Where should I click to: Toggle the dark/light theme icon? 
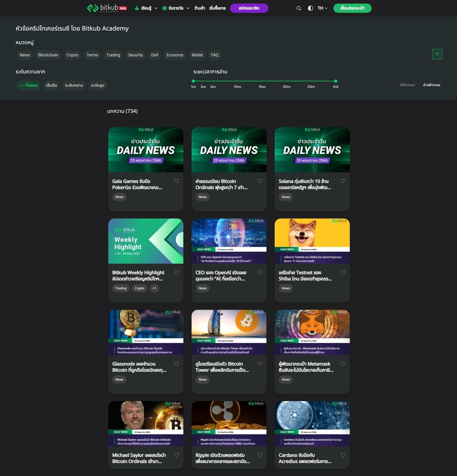pyautogui.click(x=311, y=8)
